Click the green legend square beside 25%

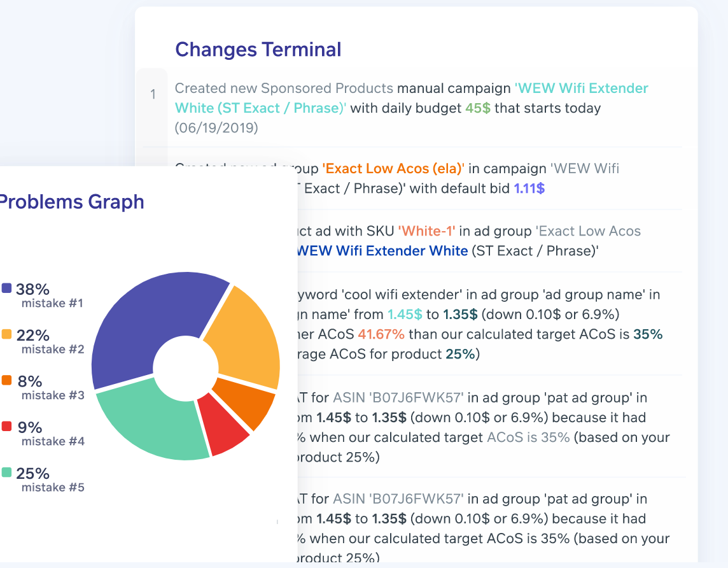7,472
